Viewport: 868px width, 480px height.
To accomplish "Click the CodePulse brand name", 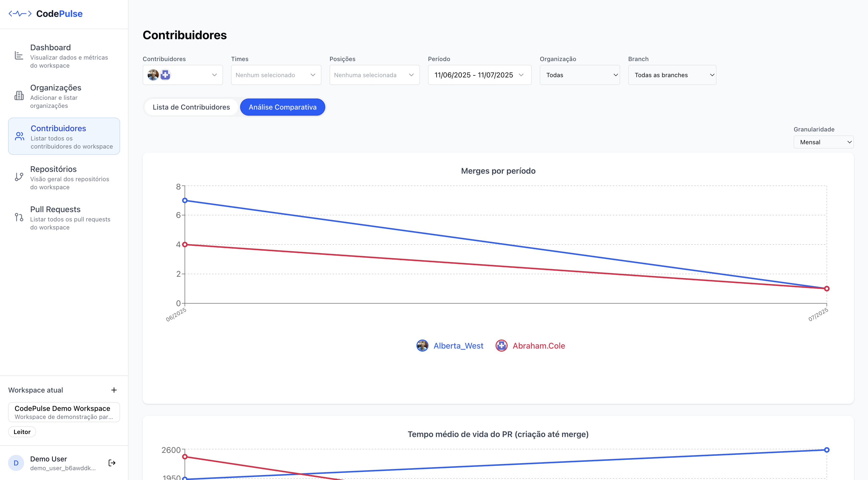I will pos(59,14).
